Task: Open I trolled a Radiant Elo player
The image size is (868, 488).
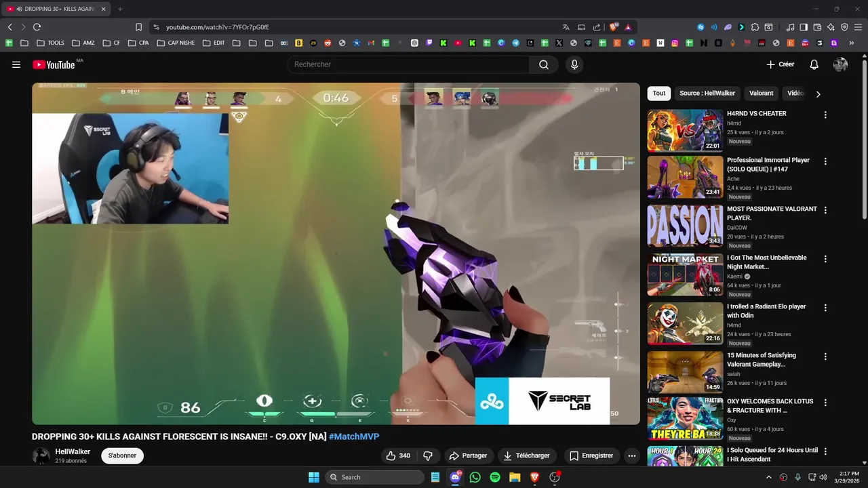Action: 766,311
